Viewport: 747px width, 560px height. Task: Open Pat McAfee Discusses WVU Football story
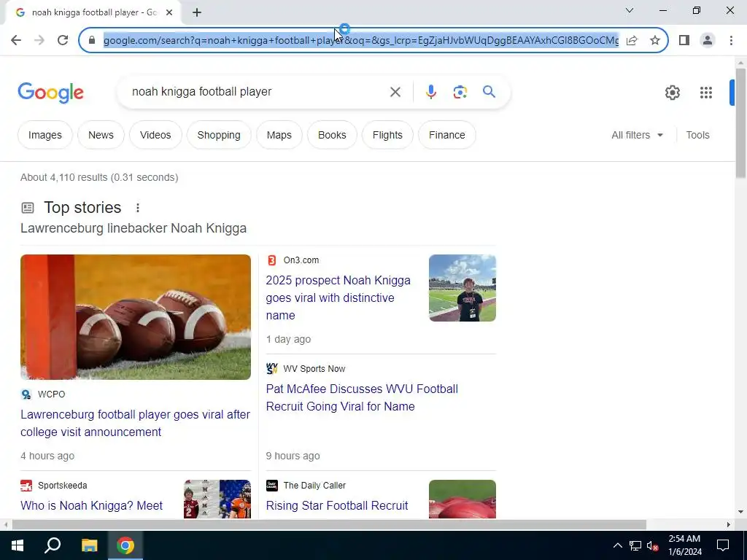click(362, 397)
